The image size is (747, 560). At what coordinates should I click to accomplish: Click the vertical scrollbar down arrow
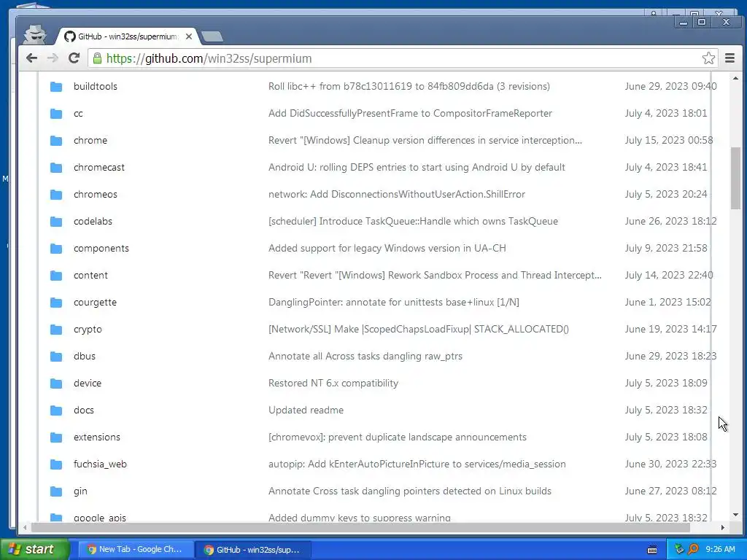(x=735, y=515)
